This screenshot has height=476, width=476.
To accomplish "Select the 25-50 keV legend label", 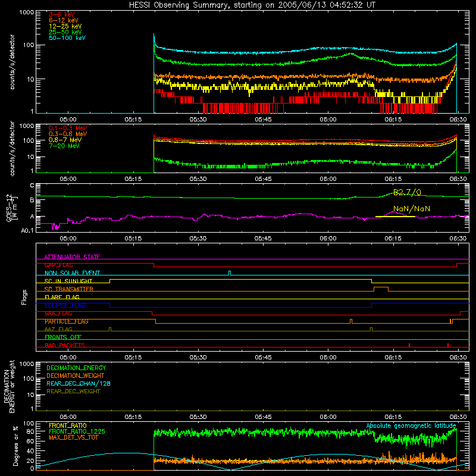I will pyautogui.click(x=65, y=32).
